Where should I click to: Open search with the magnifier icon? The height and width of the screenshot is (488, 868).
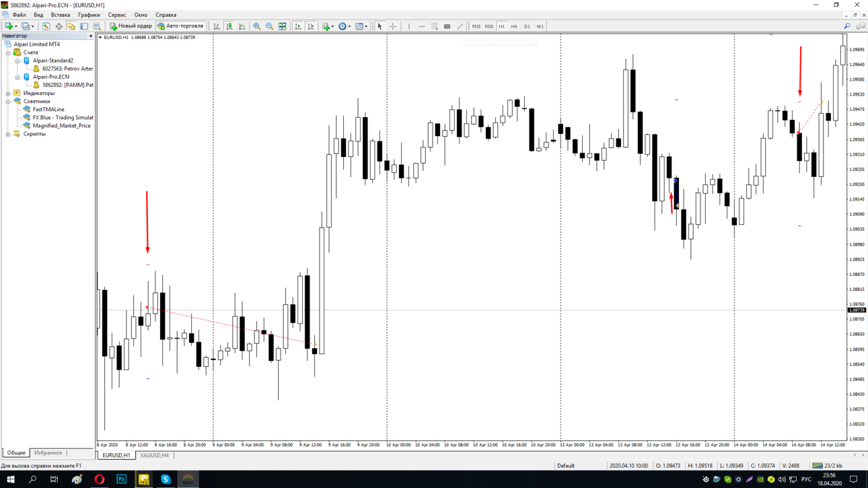(847, 26)
